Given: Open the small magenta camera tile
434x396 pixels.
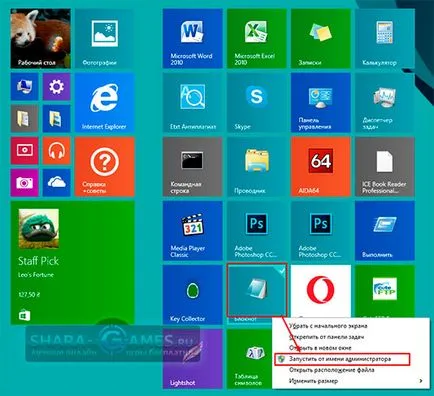Looking at the screenshot, I should pyautogui.click(x=24, y=183).
